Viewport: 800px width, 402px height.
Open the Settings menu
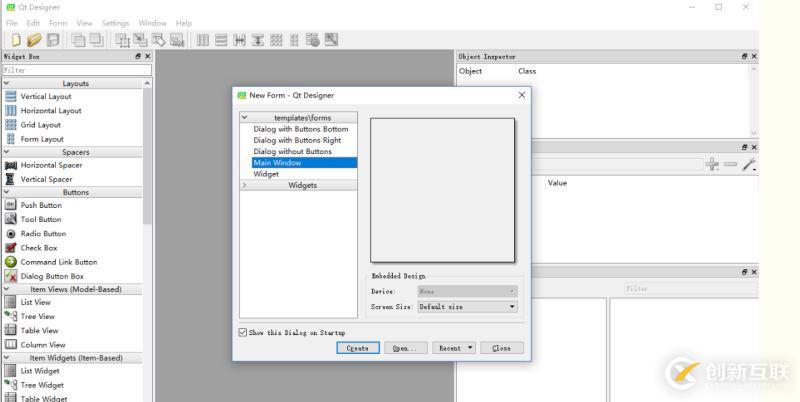point(115,23)
